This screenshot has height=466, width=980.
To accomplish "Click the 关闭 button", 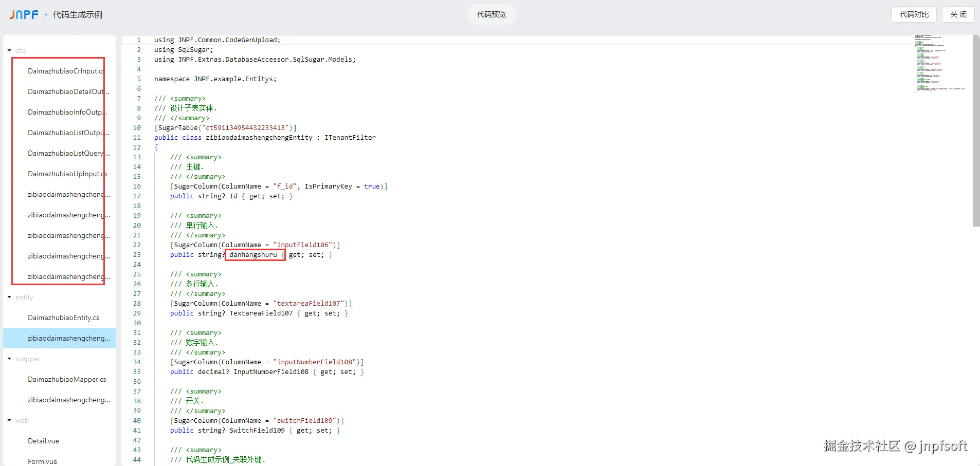I will [x=958, y=14].
